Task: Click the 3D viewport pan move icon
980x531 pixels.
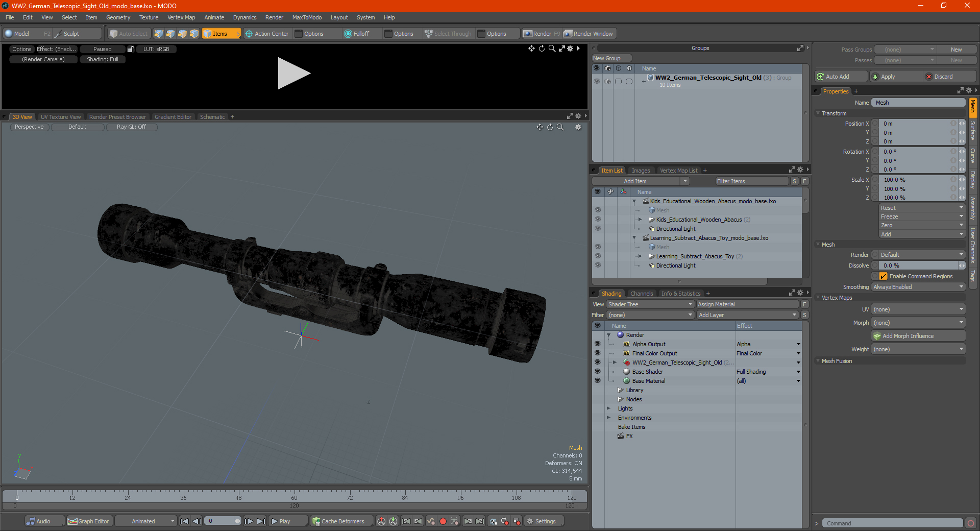Action: pos(540,127)
